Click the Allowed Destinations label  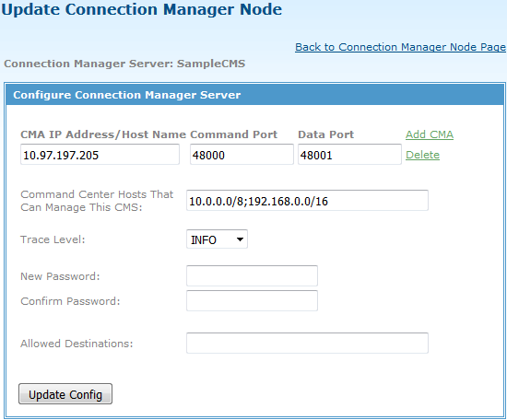tap(77, 344)
